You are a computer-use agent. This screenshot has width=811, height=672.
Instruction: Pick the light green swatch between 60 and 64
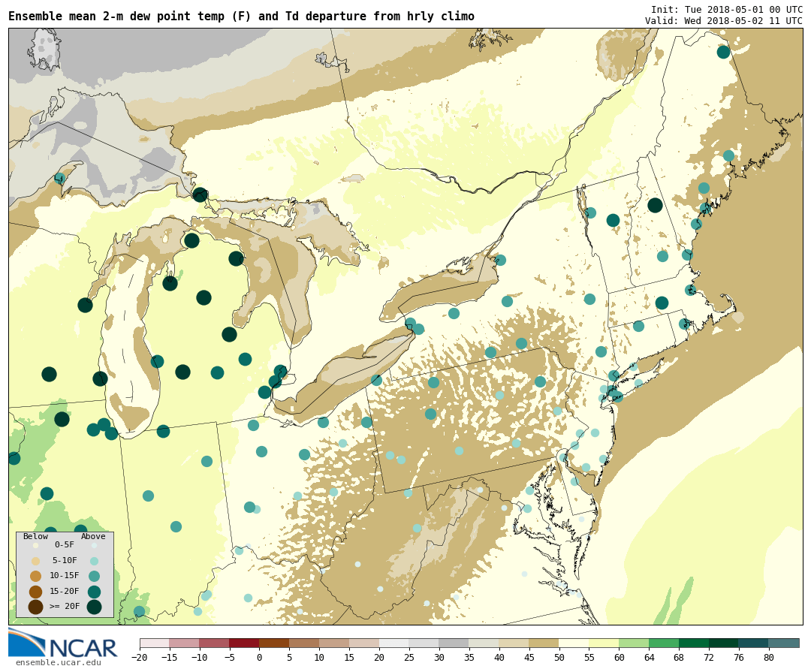634,643
